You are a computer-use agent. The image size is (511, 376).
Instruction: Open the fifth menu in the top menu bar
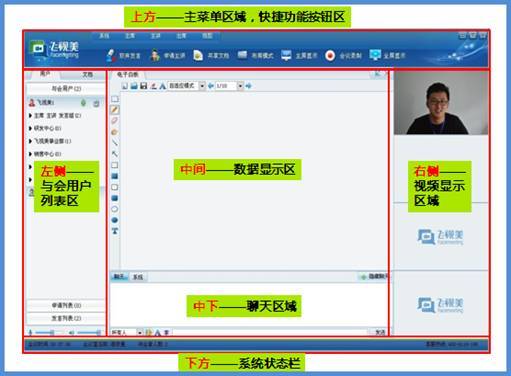click(x=207, y=36)
